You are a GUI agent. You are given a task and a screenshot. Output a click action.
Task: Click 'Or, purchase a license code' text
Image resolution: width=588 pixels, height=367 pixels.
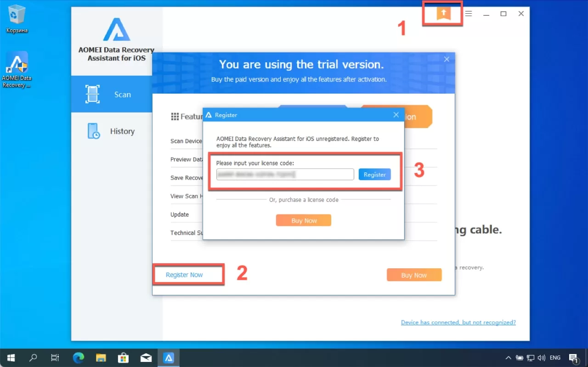pos(304,200)
